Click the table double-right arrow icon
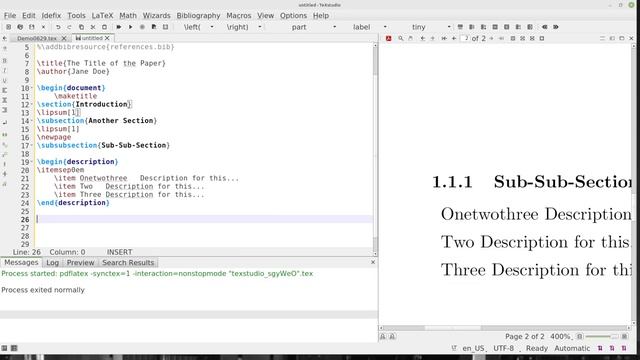The width and height of the screenshot is (640, 360). point(556,27)
